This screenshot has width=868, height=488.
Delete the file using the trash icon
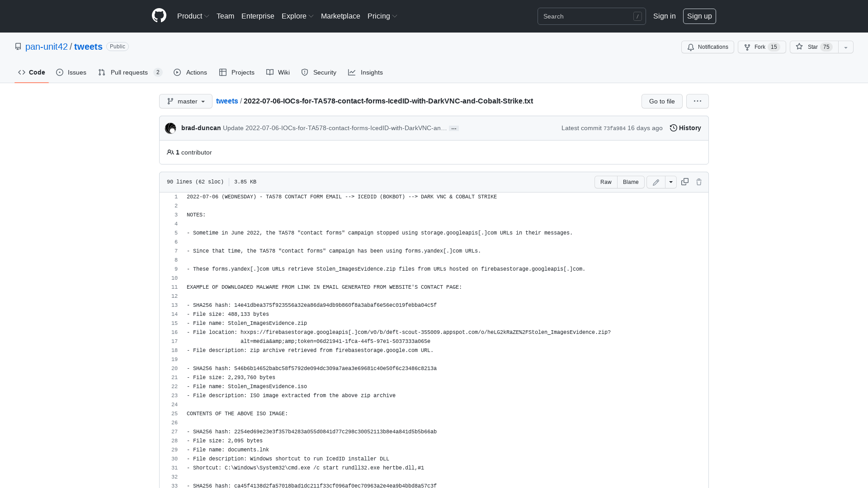[x=699, y=182]
